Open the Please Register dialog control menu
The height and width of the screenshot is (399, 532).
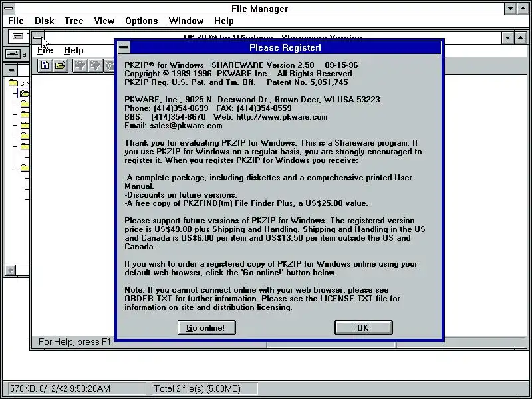[124, 47]
